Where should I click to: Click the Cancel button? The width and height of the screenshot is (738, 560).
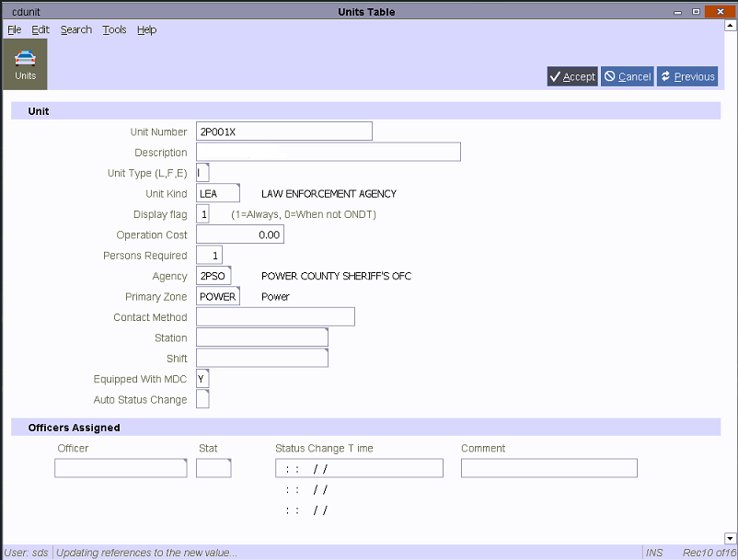click(628, 76)
